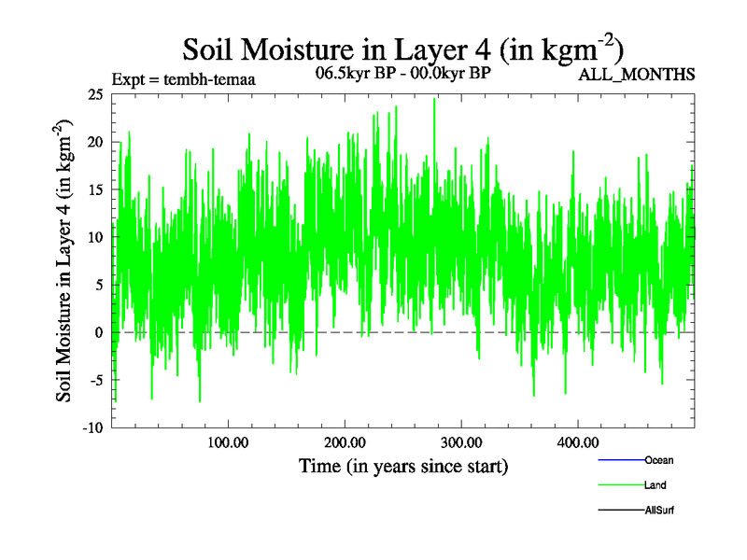This screenshot has height=560, width=747.
Task: Click the 200.00 x-axis tick label
Action: (x=345, y=441)
